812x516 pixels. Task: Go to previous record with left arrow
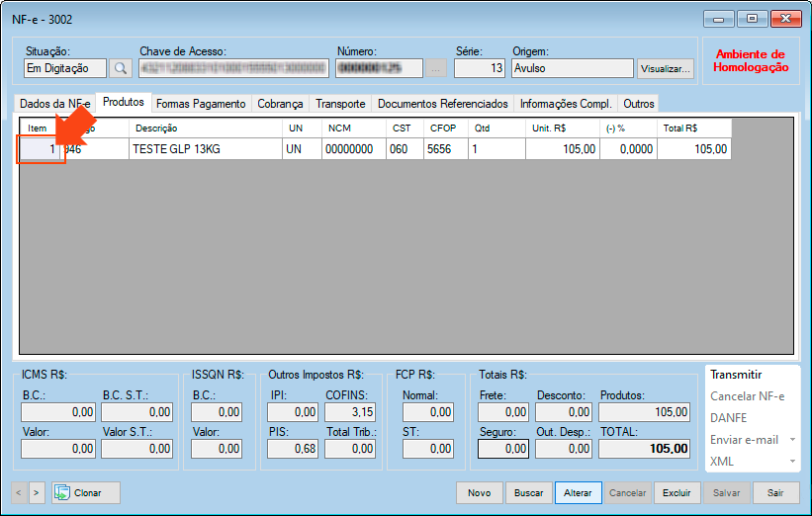tap(20, 492)
